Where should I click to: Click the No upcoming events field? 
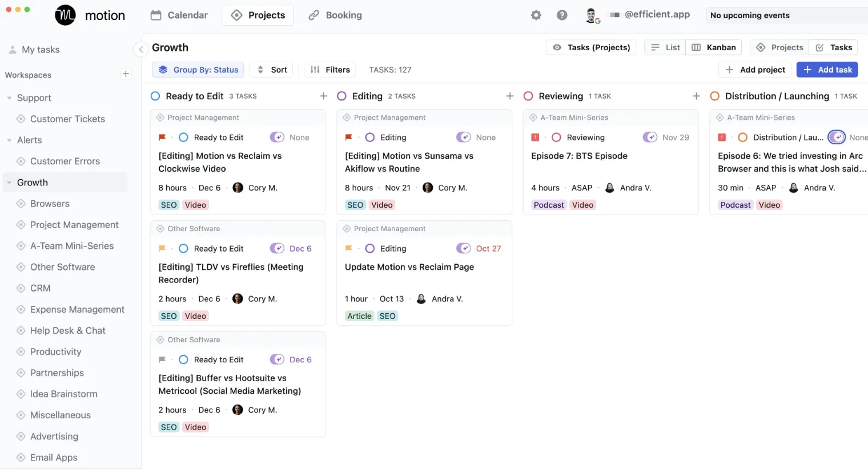tap(787, 15)
